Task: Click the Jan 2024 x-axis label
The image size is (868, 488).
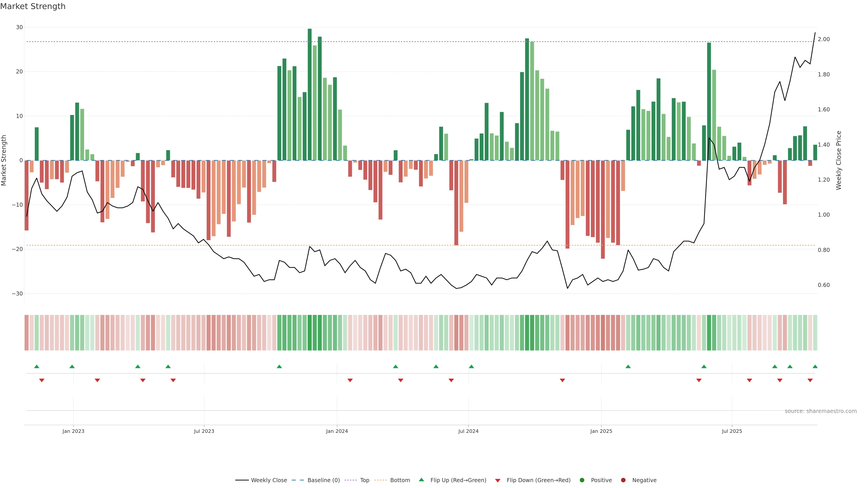Action: [x=337, y=431]
